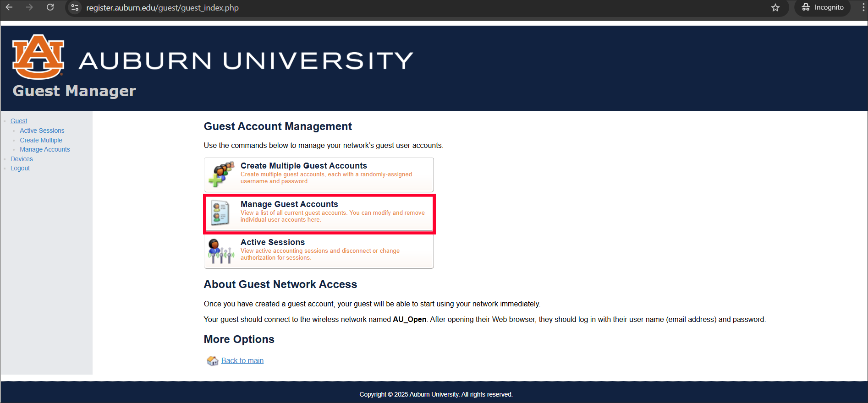This screenshot has width=868, height=403.
Task: Open Manage Guest Accounts heading
Action: (289, 204)
